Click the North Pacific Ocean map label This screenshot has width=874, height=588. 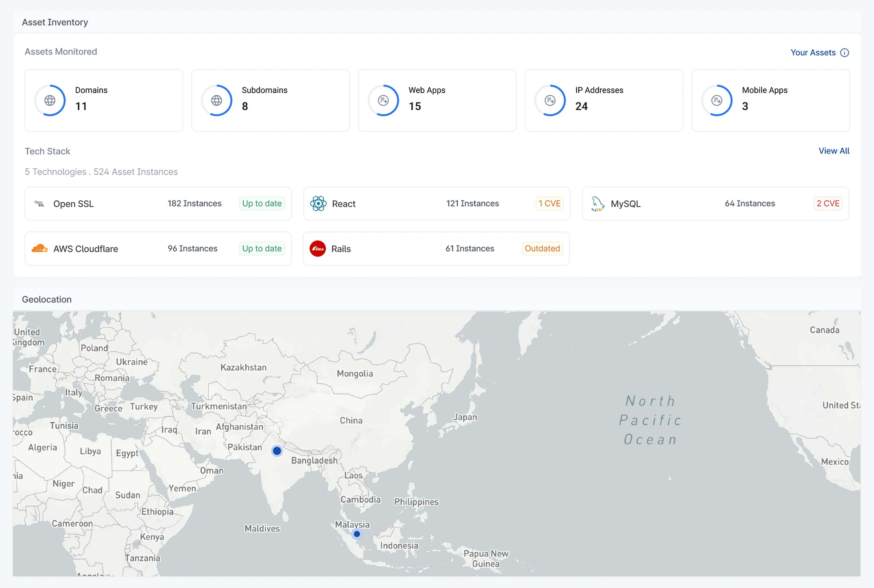(650, 420)
